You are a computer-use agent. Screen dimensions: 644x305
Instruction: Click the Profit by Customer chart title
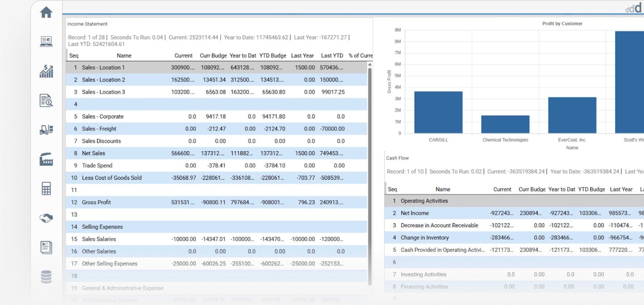point(562,23)
